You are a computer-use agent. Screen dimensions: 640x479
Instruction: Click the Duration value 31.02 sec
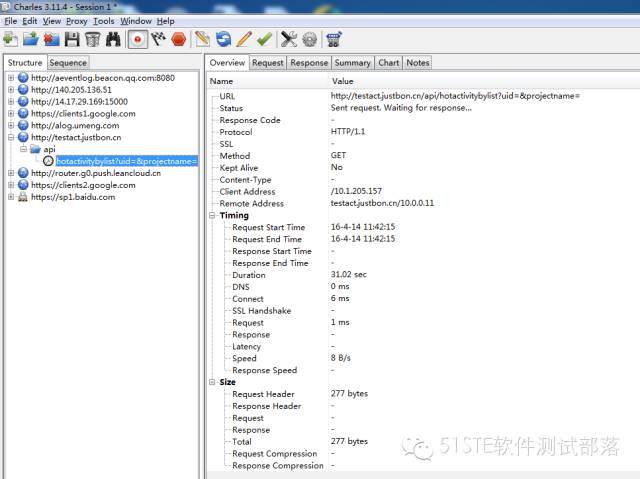[x=349, y=275]
